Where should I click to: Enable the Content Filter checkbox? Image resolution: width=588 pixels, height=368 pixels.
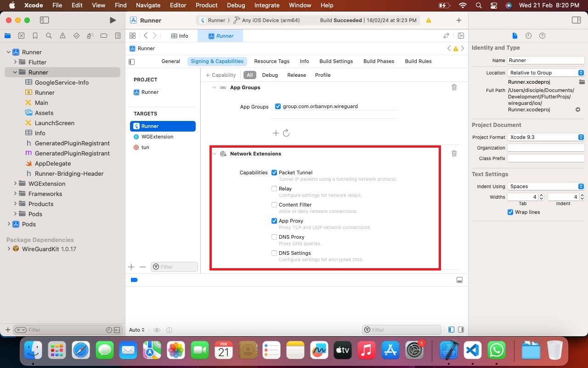pyautogui.click(x=274, y=205)
